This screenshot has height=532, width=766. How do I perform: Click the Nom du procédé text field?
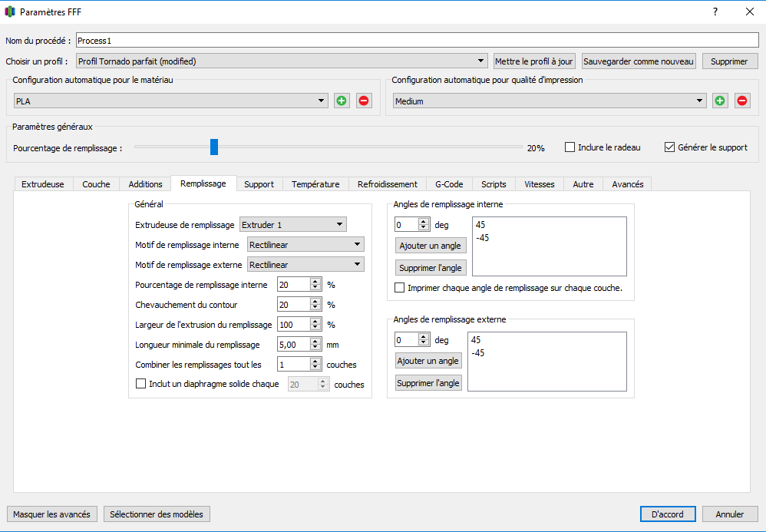click(418, 41)
